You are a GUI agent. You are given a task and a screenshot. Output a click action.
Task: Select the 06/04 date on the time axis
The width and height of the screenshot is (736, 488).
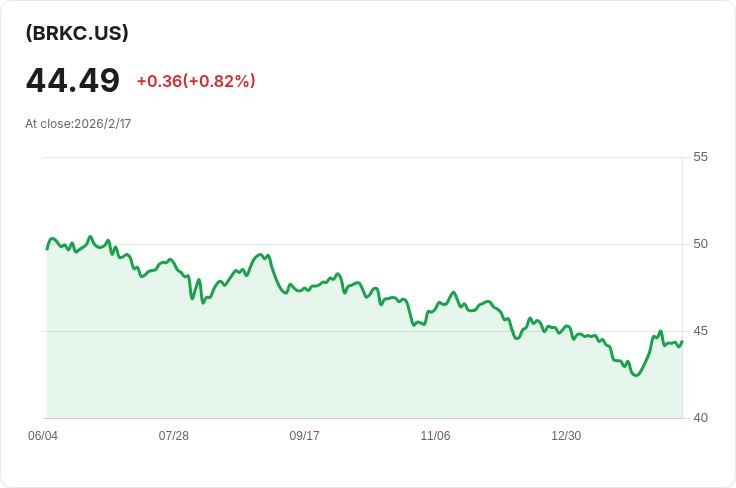[43, 436]
